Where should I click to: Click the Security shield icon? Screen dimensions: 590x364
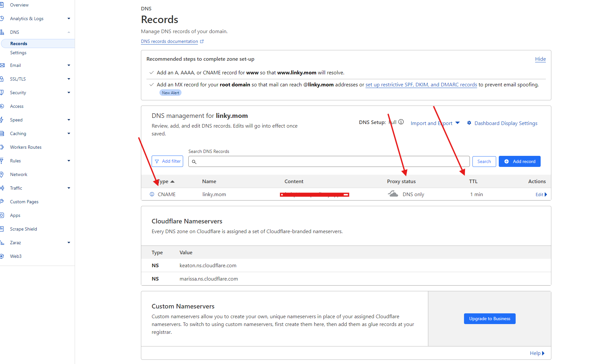pos(2,93)
